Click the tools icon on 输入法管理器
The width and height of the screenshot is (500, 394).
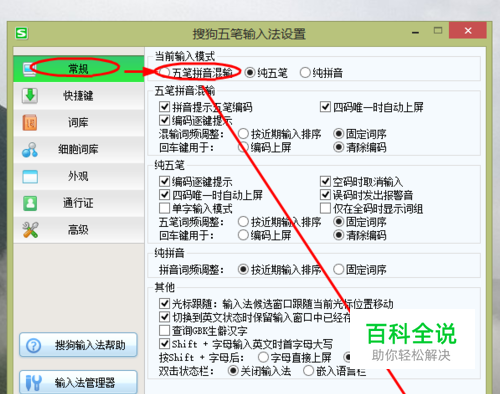click(33, 383)
